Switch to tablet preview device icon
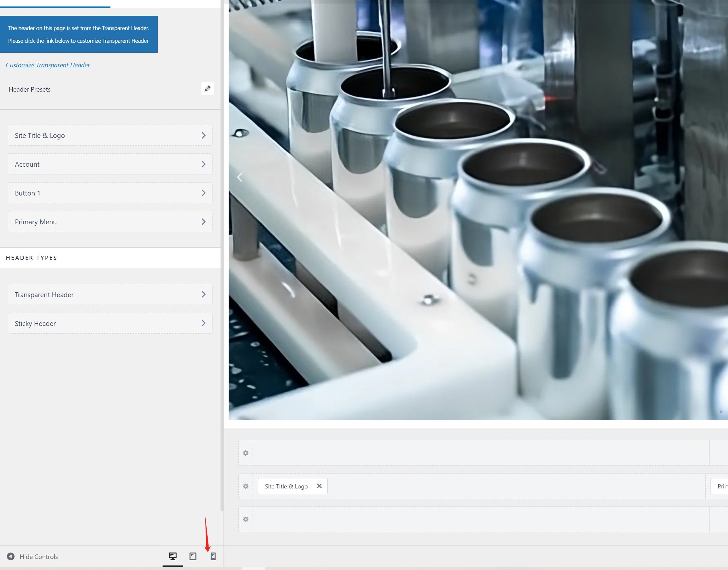 click(x=193, y=556)
